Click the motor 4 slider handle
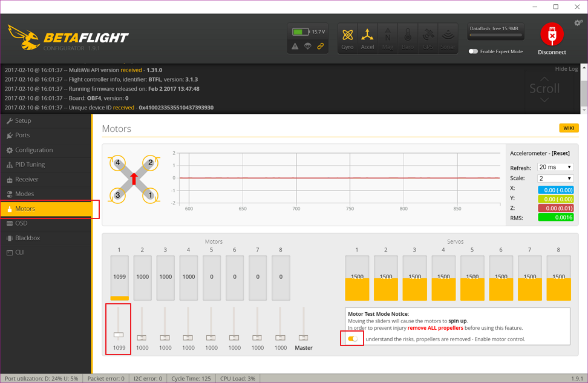The height and width of the screenshot is (383, 588). [x=188, y=338]
